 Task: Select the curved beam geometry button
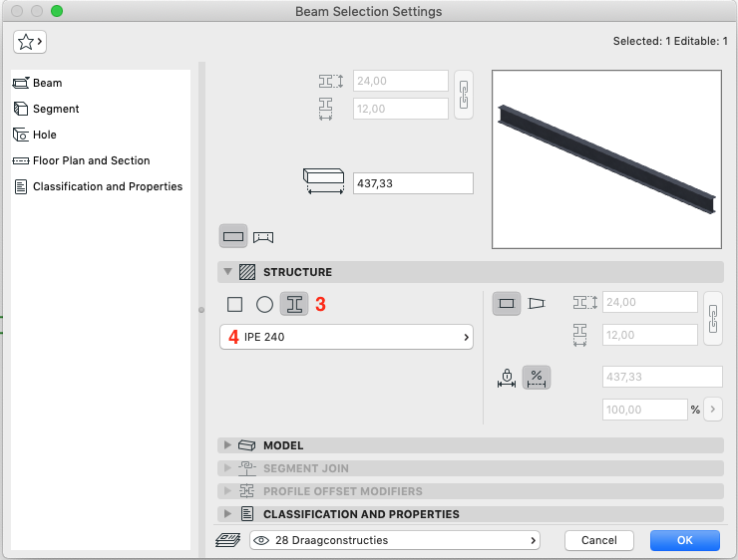click(263, 237)
